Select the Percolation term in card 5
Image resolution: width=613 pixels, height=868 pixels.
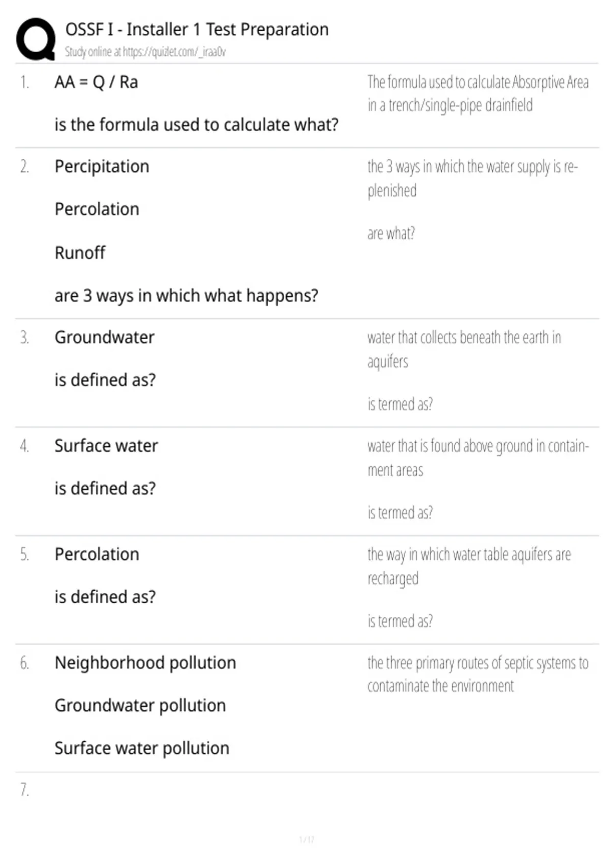pyautogui.click(x=97, y=554)
